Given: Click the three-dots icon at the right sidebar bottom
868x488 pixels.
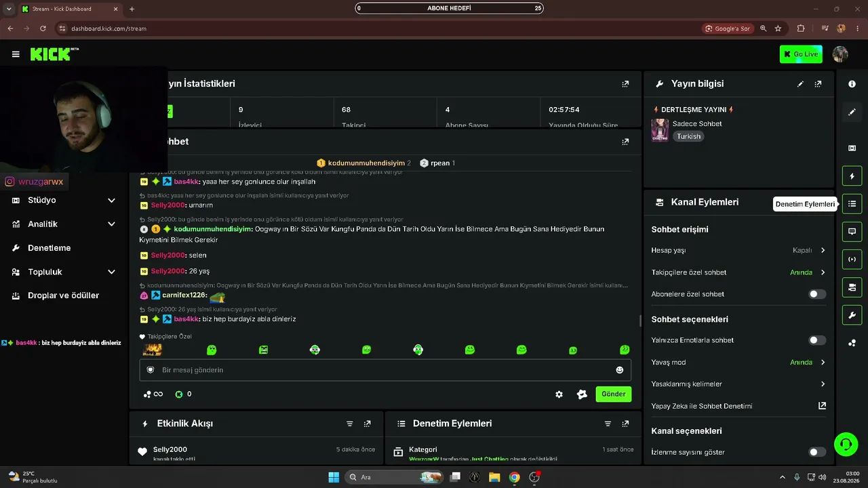Looking at the screenshot, I should (852, 343).
